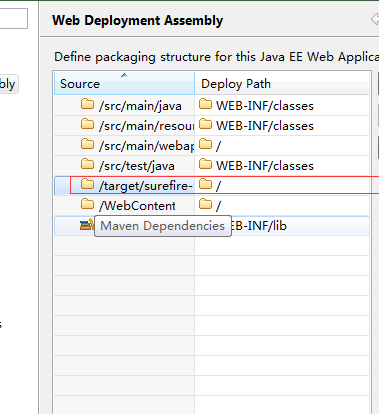Select the /src/main/resources source entry
This screenshot has height=414, width=379.
pos(146,126)
